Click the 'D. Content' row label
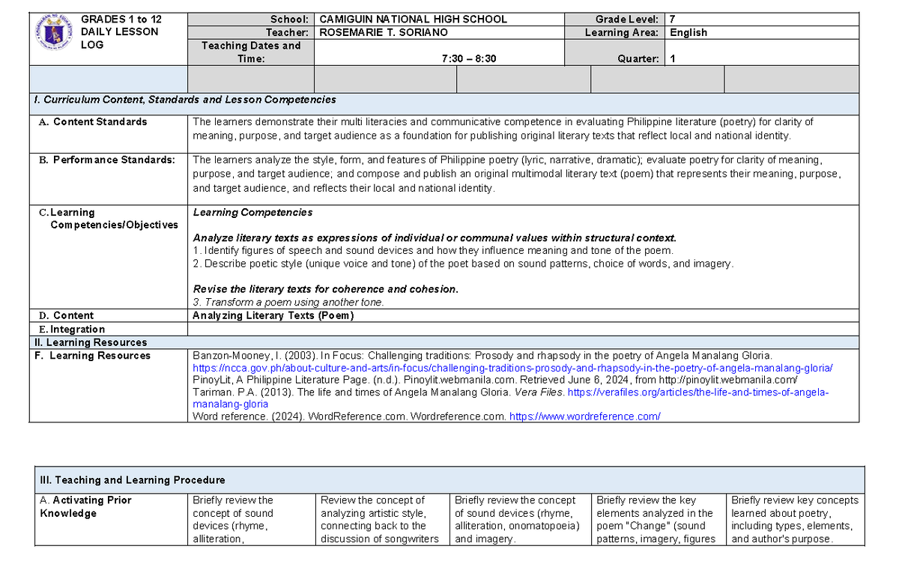Screen dimensions: 899x588 67,315
